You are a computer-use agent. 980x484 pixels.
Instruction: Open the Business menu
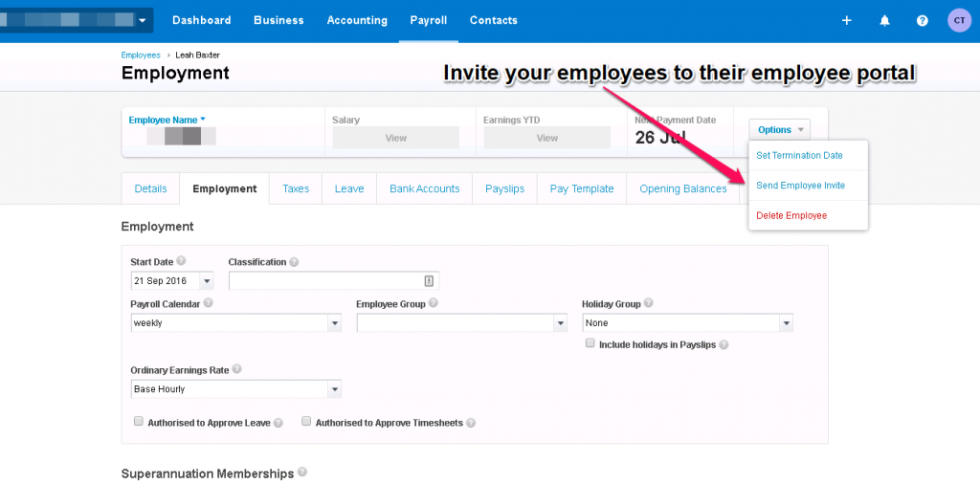tap(278, 21)
